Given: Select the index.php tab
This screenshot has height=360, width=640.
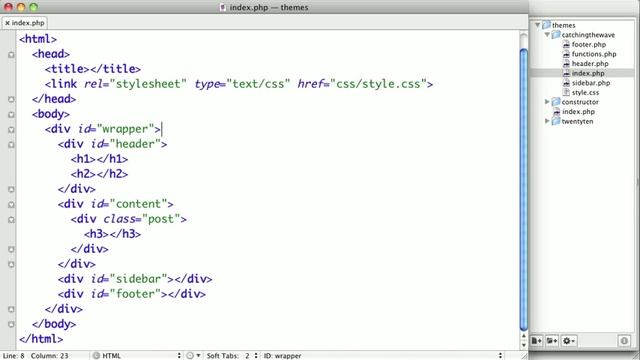Looking at the screenshot, I should point(24,23).
